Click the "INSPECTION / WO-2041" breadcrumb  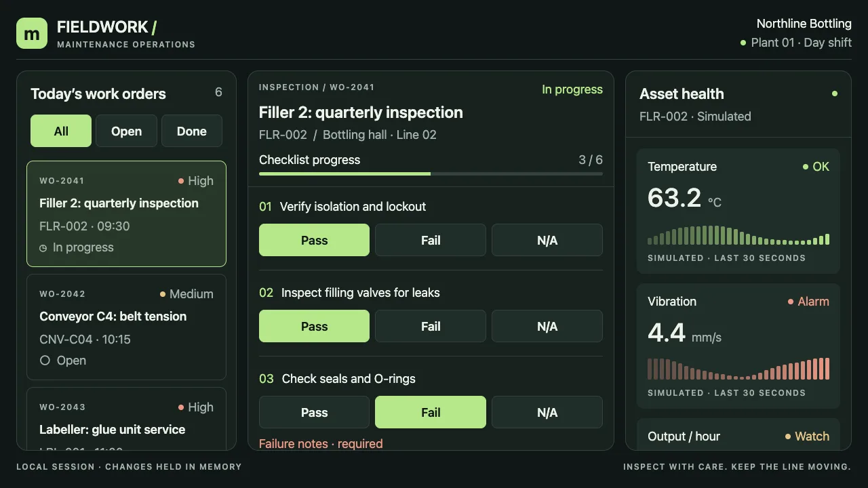point(317,87)
